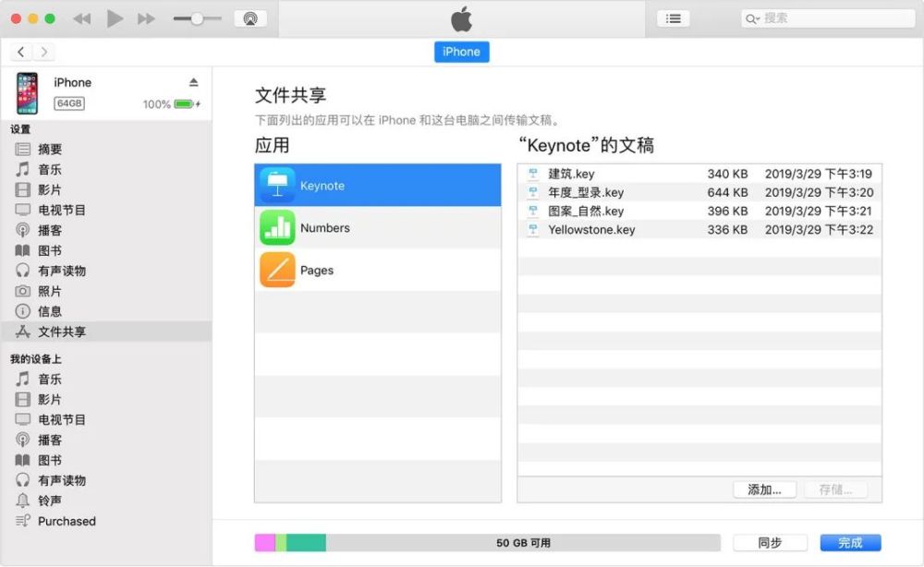Viewport: 924px width, 567px height.
Task: Click the 存储... button
Action: tap(835, 489)
